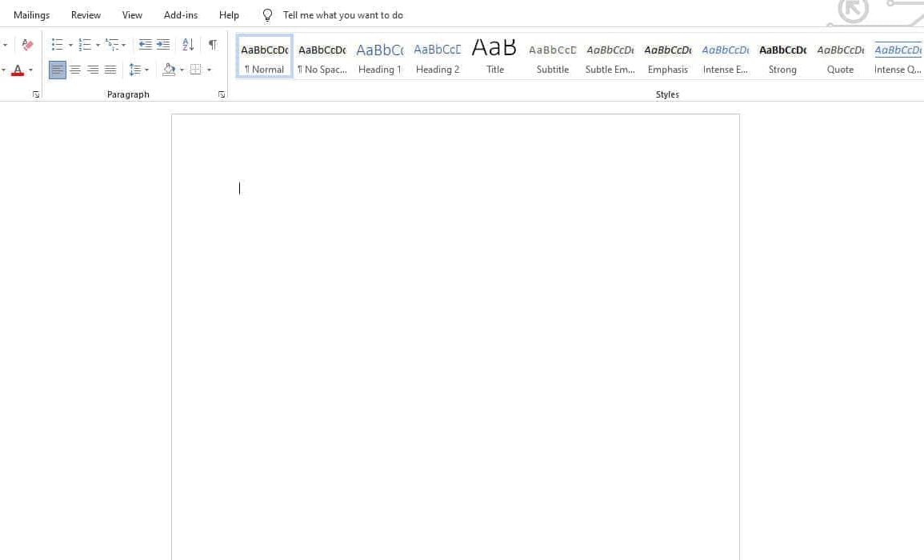Decrease the paragraph indent

(145, 45)
